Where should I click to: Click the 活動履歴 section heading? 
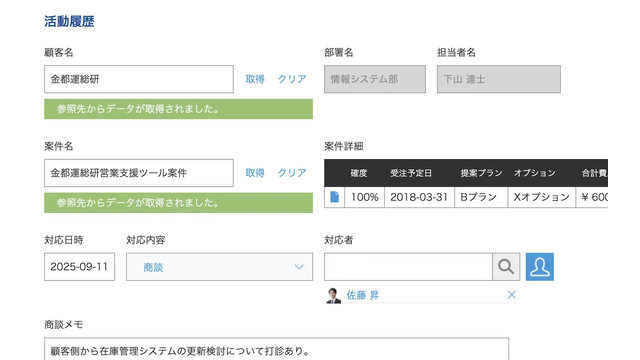pyautogui.click(x=69, y=21)
